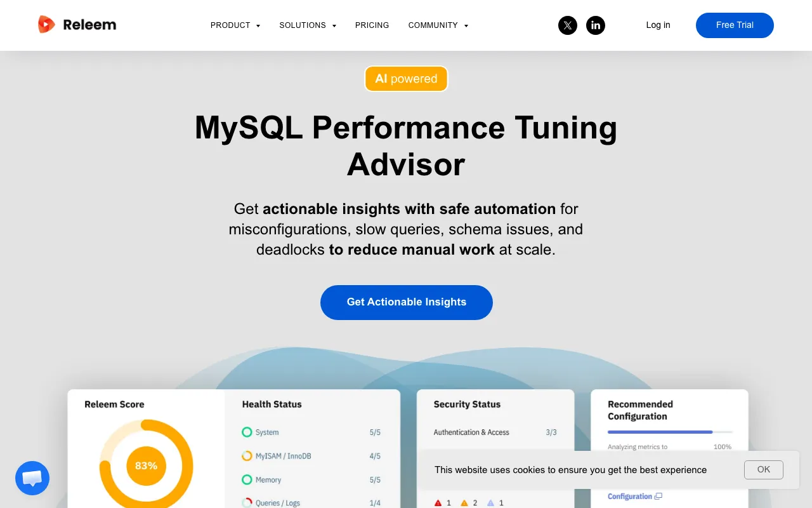Click the Analyzing metrics to text

(x=638, y=447)
